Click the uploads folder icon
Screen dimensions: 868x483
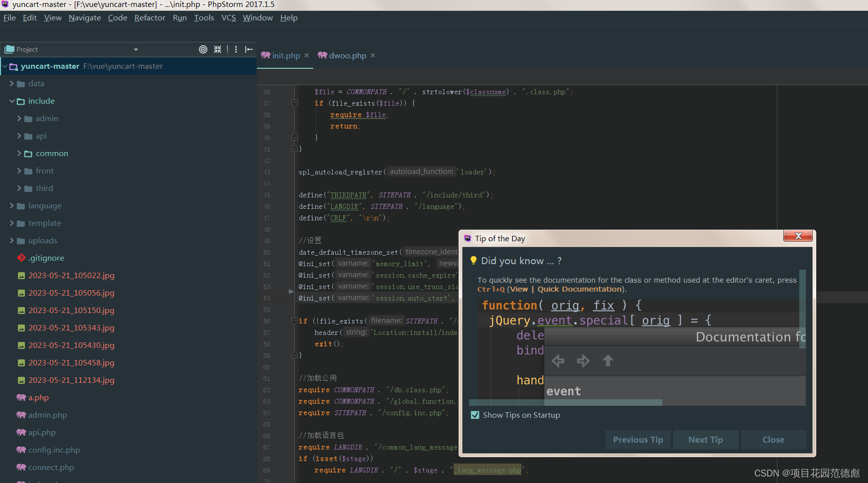click(x=21, y=241)
